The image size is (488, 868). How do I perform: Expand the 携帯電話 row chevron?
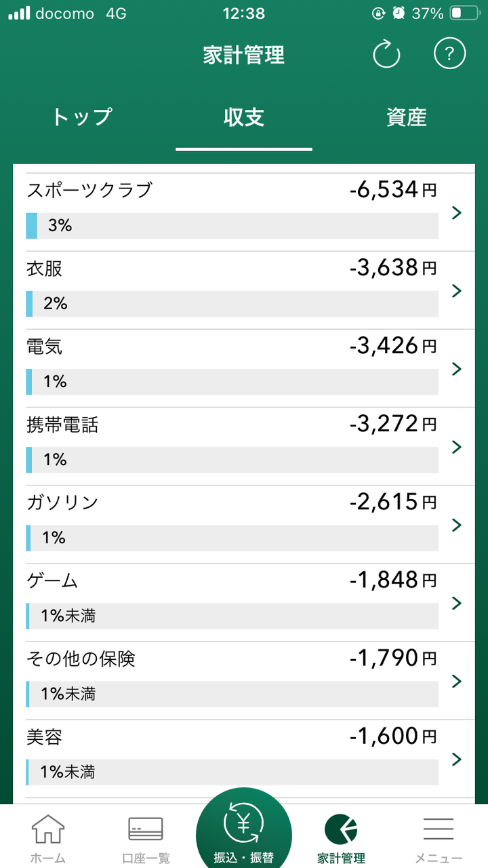[x=457, y=447]
